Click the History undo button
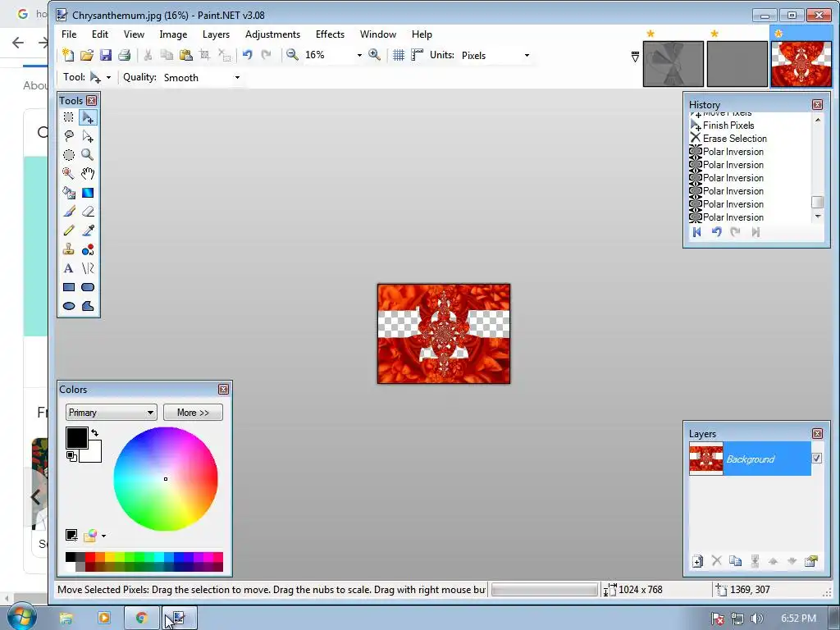Viewport: 840px width, 630px height. click(716, 232)
